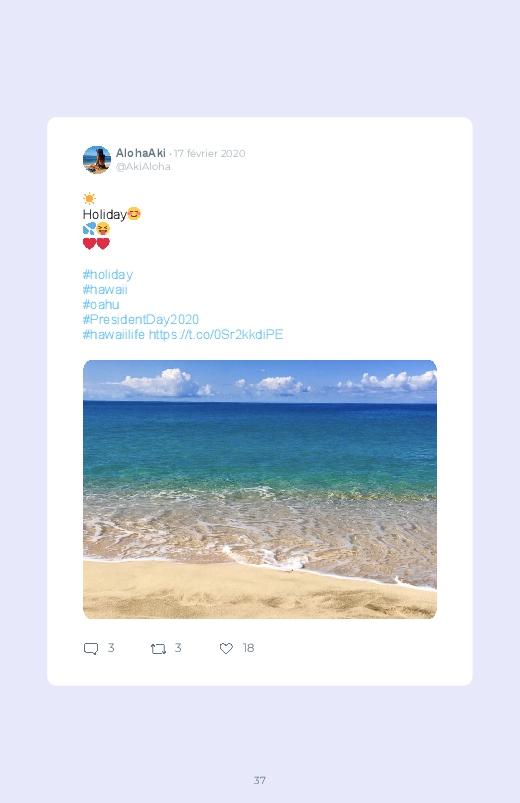The width and height of the screenshot is (520, 803).
Task: Open the @AkiAloha handle
Action: (143, 167)
